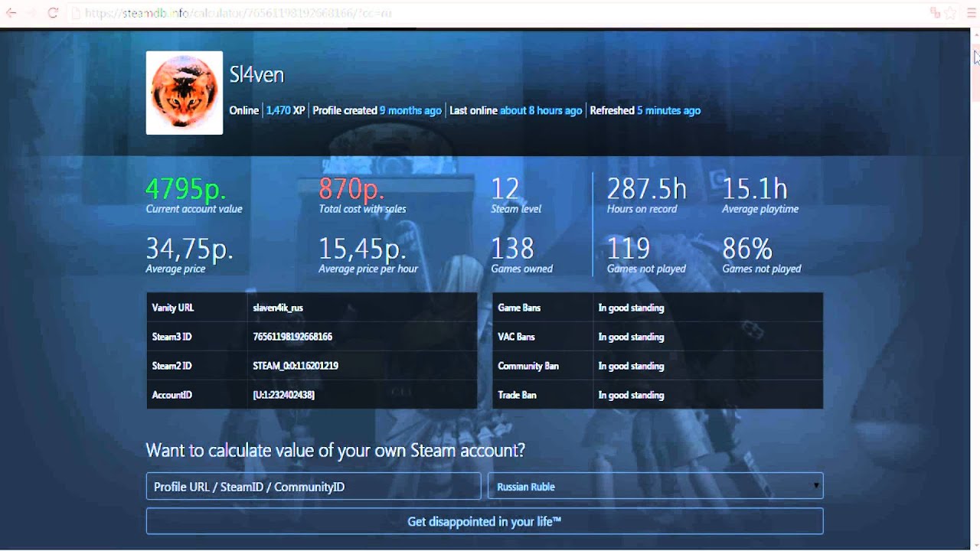Click the 15.1h average playtime

[x=755, y=188]
